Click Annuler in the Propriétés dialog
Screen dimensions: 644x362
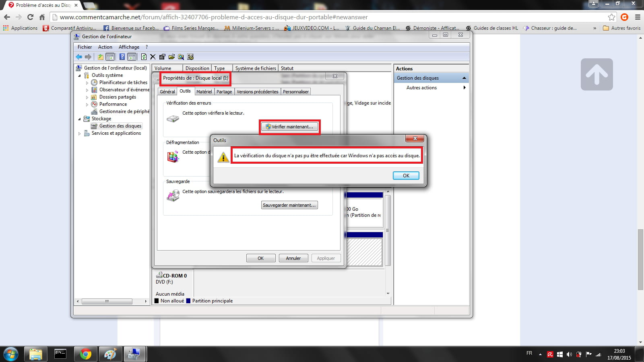tap(293, 258)
